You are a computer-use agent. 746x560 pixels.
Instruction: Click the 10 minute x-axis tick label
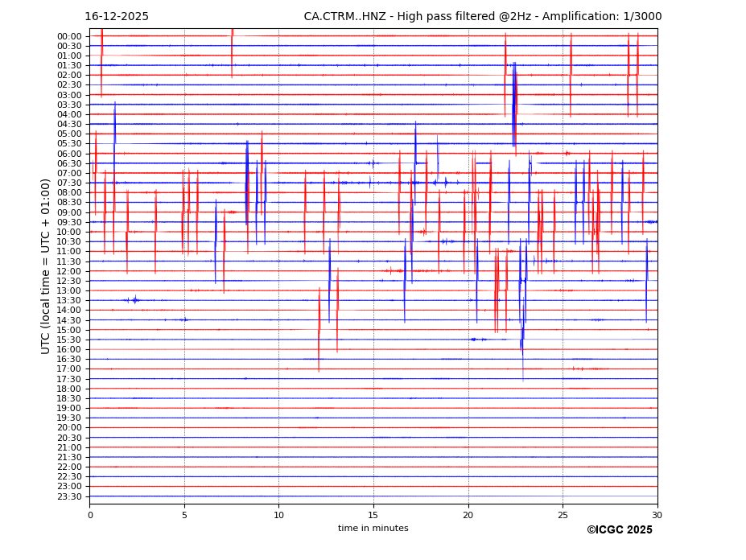click(x=278, y=515)
